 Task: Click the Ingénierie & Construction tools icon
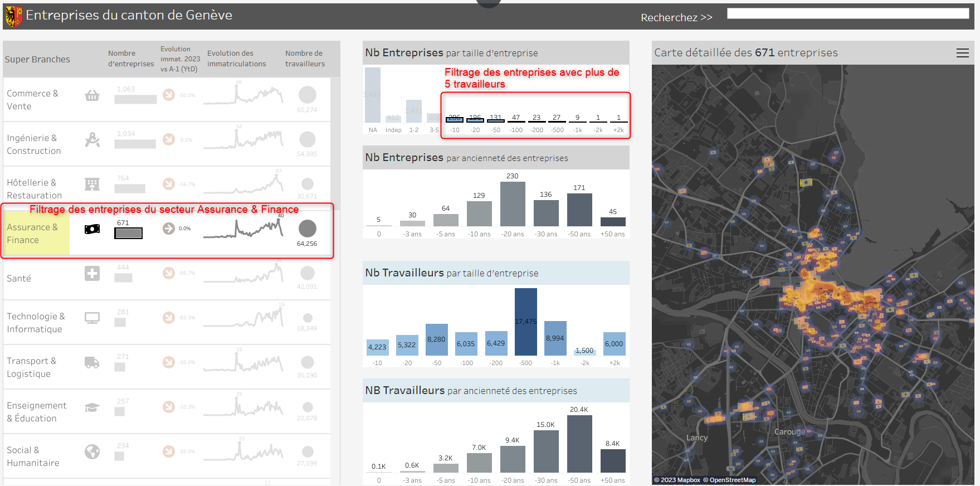coord(92,139)
